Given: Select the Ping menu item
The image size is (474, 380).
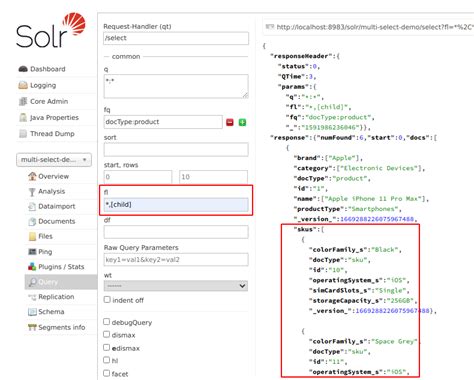Looking at the screenshot, I should click(45, 252).
